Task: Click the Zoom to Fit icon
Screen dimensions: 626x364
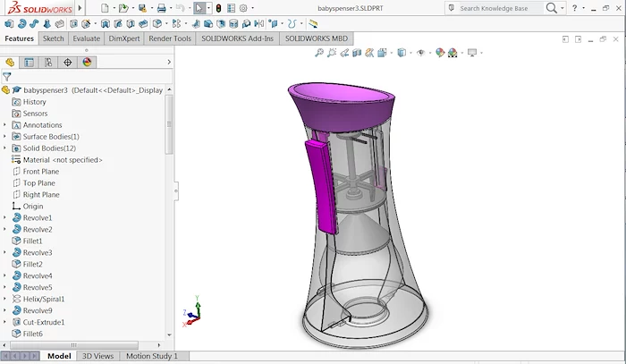Action: (x=319, y=53)
